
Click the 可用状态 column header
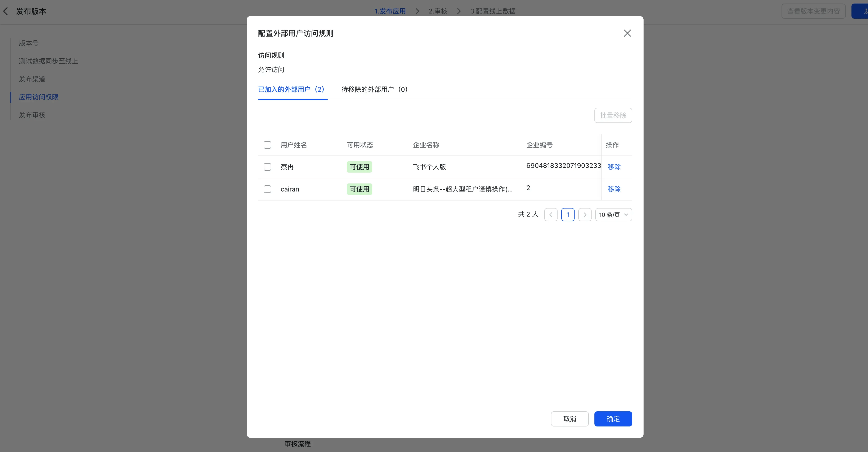(360, 145)
